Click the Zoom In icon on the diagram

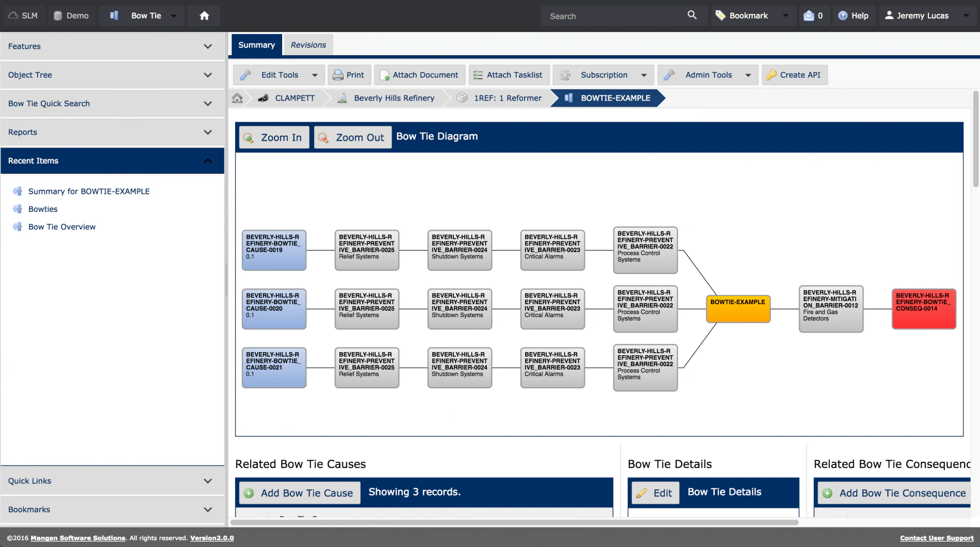[x=250, y=137]
